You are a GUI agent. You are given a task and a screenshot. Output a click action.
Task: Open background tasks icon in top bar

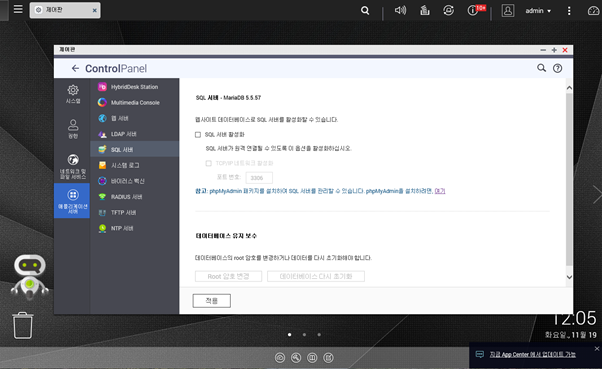pyautogui.click(x=425, y=10)
